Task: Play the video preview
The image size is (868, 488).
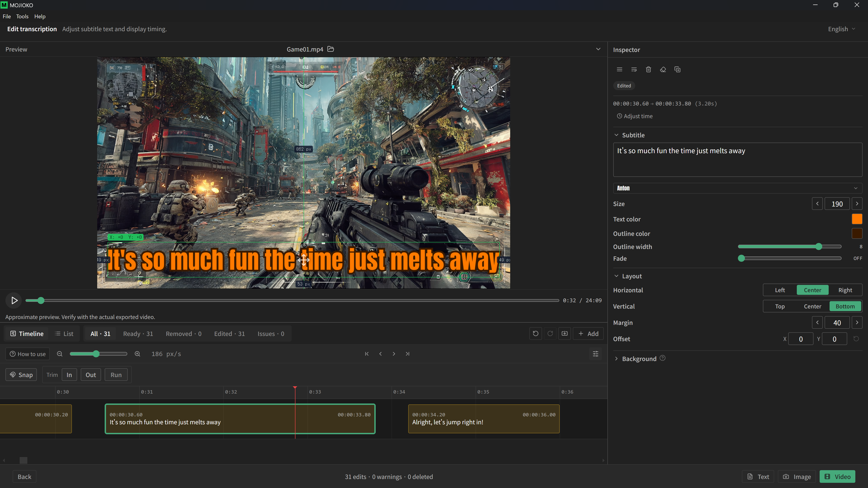Action: [x=14, y=300]
